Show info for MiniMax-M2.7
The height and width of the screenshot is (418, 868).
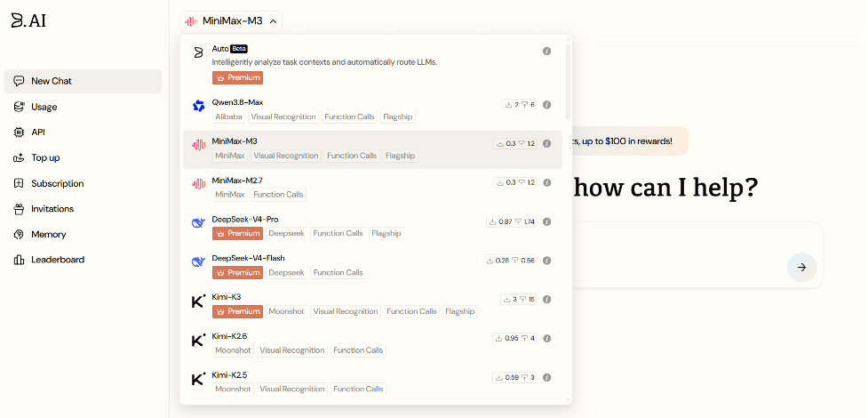coord(546,182)
